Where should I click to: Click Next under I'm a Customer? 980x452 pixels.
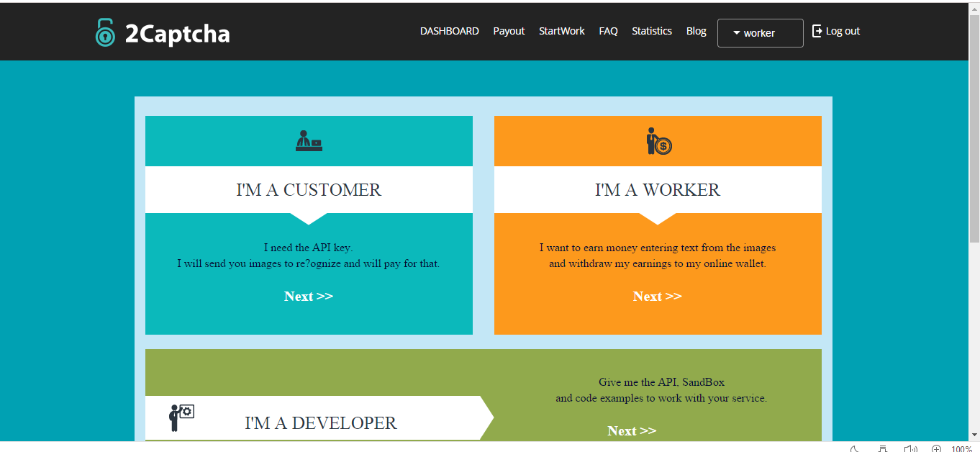309,297
